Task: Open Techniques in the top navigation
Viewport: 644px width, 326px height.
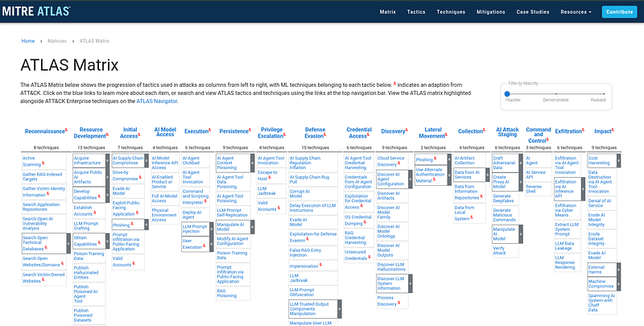Action: point(451,12)
